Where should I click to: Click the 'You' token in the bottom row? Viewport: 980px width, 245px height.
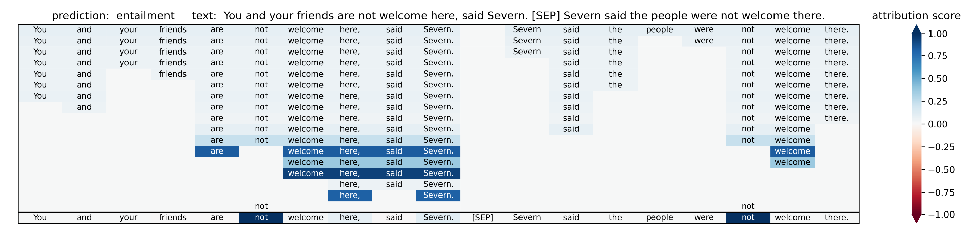[40, 217]
